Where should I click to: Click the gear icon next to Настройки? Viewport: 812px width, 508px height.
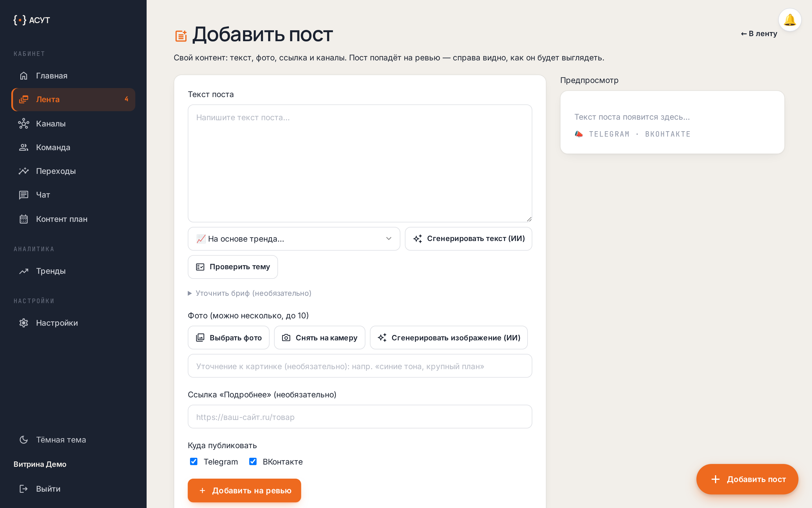tap(23, 323)
